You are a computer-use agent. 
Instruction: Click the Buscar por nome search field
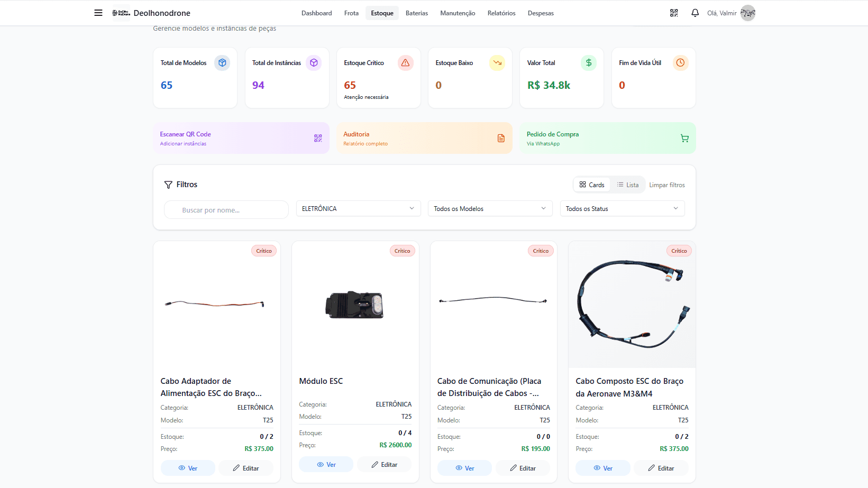point(226,210)
